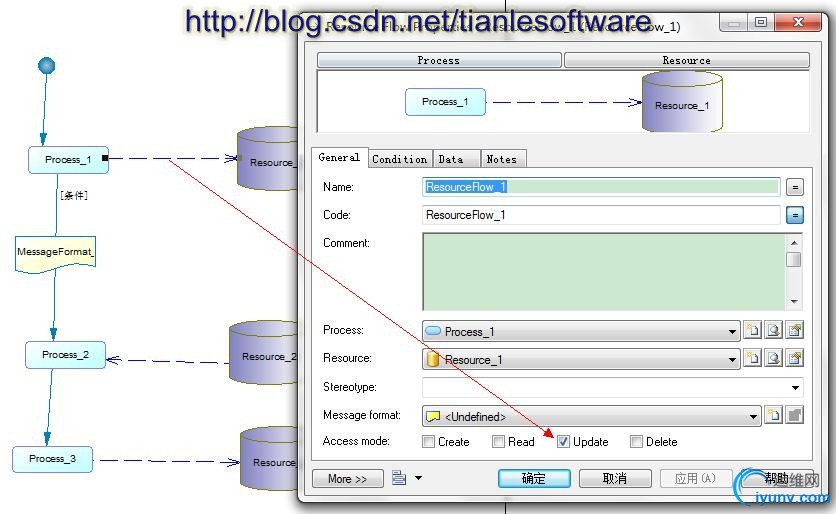Open properties icon in the Resource row

794,358
